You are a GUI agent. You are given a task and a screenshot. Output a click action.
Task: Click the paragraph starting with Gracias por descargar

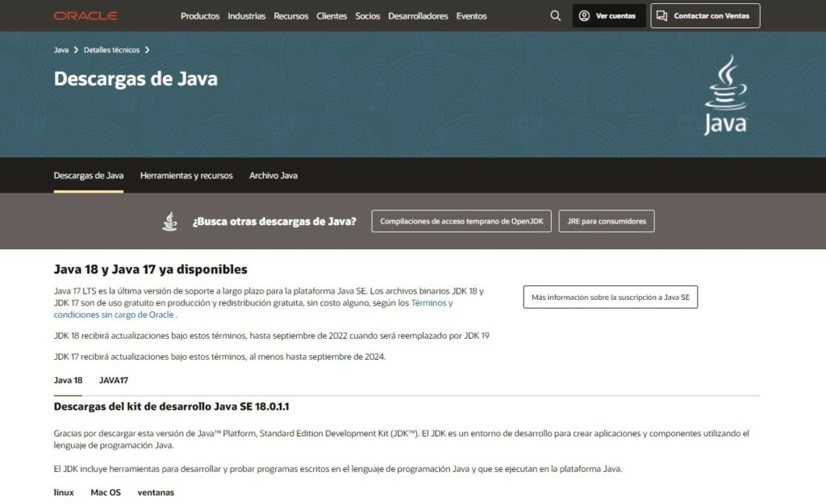(x=402, y=439)
